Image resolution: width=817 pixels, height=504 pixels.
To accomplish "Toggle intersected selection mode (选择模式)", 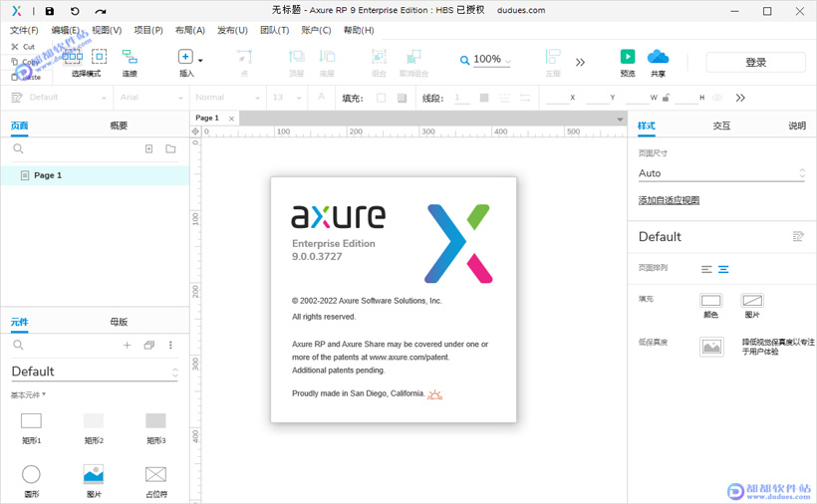I will (x=73, y=56).
